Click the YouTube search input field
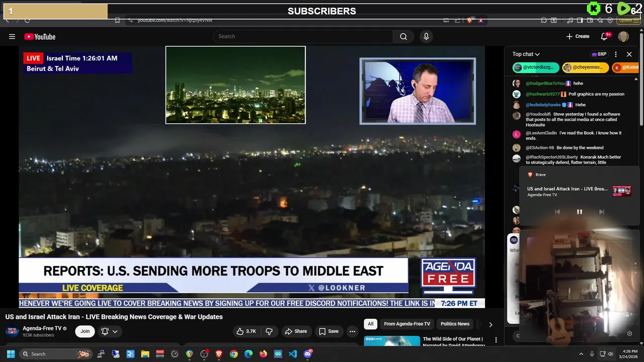The height and width of the screenshot is (362, 644). point(303,36)
